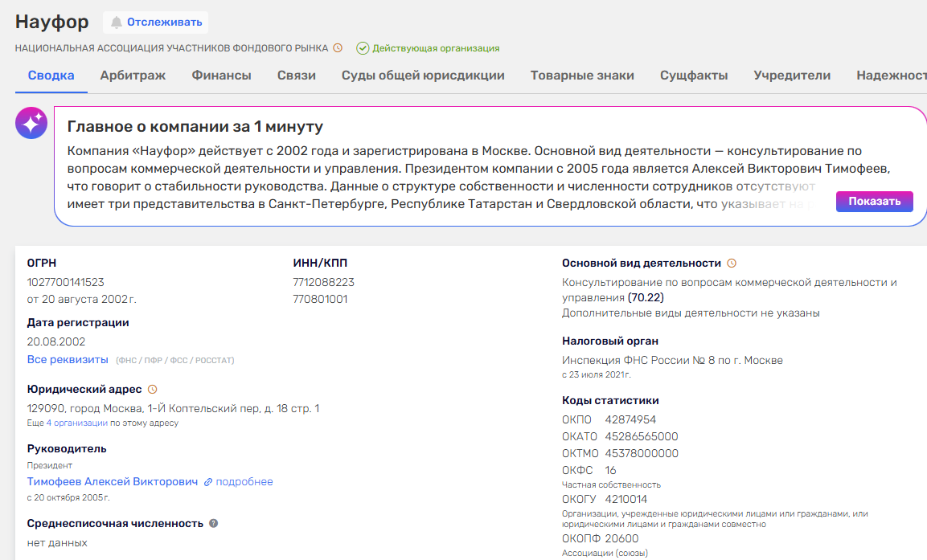This screenshot has height=560, width=927.
Task: Click the 4 организации link
Action: tap(76, 423)
